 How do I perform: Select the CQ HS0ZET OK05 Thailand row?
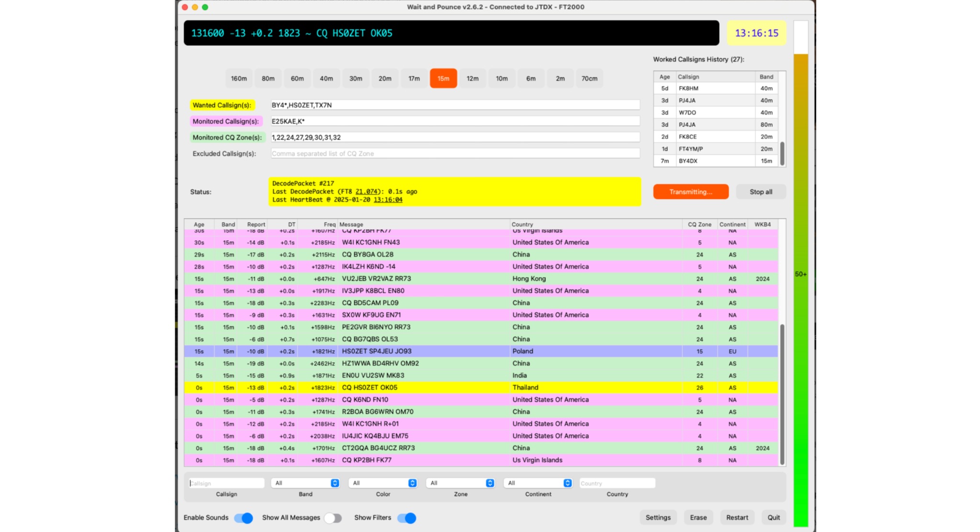(x=481, y=388)
